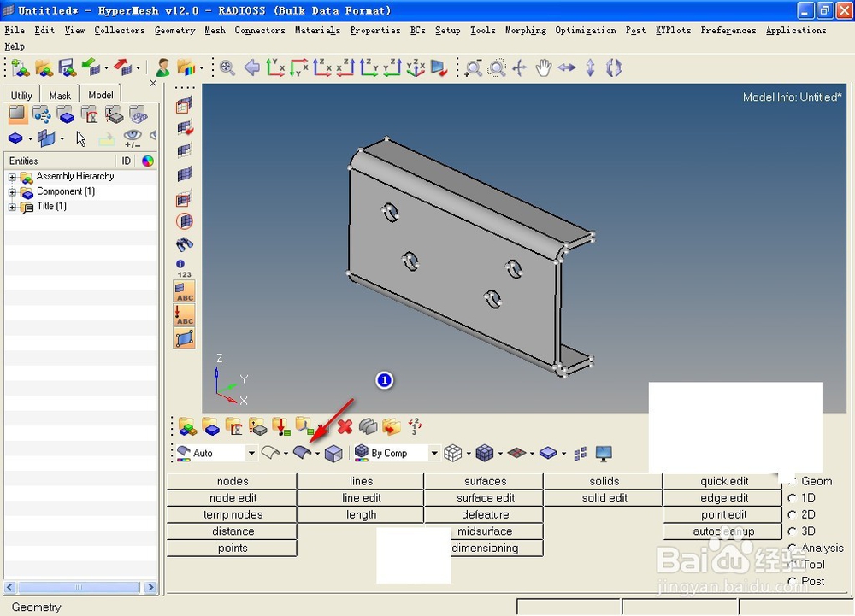Screen dimensions: 855x616
Task: Click the Save Model toolbar icon
Action: [67, 67]
